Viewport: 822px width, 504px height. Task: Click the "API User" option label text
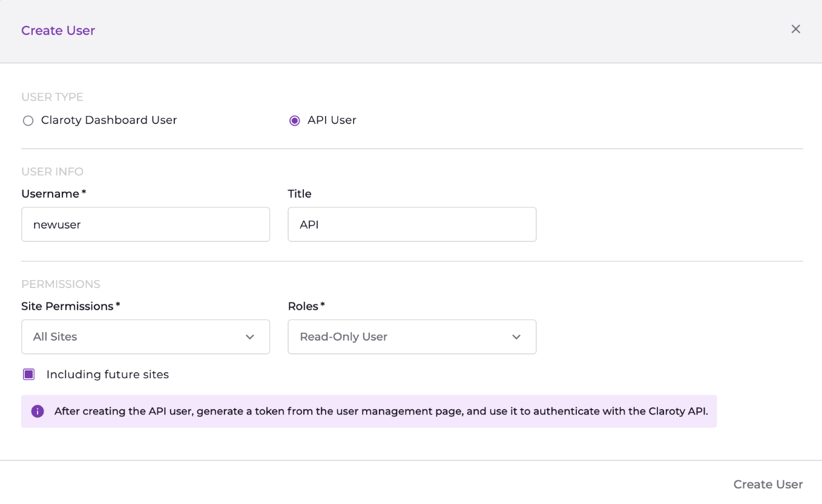pos(332,120)
